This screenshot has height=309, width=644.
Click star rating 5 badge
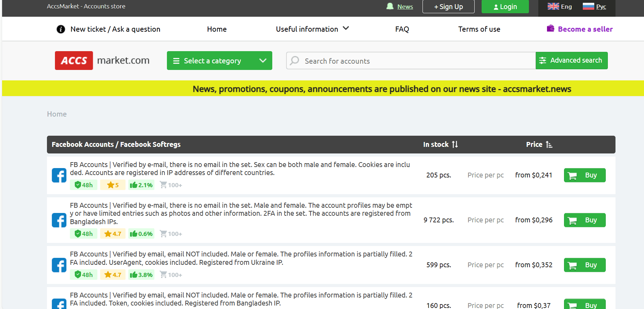113,185
